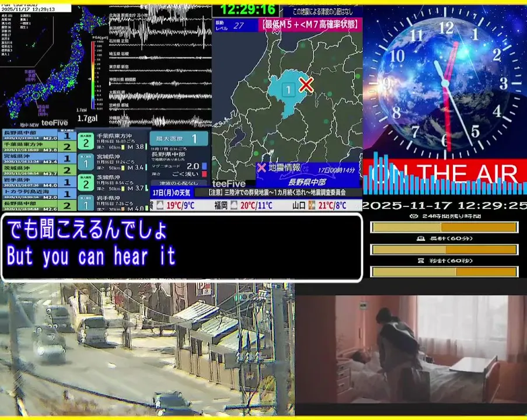Click the cloud weather icon before 19°C/9°C
Screen dimensions: 527x420
(160, 205)
